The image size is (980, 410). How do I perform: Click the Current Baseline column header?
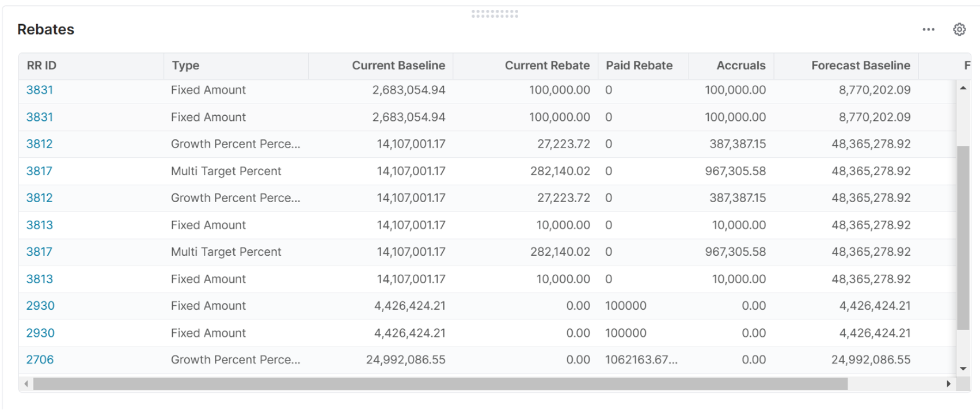click(398, 66)
